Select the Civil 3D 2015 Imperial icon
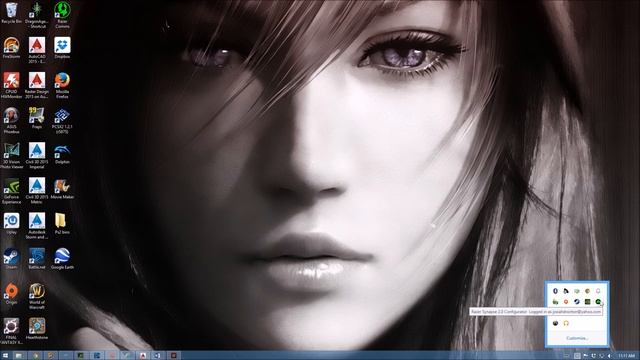640x360 pixels. click(37, 156)
